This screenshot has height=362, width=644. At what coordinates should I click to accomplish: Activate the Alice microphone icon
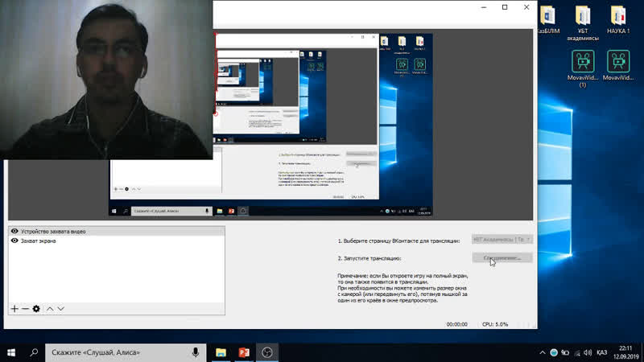click(x=196, y=352)
